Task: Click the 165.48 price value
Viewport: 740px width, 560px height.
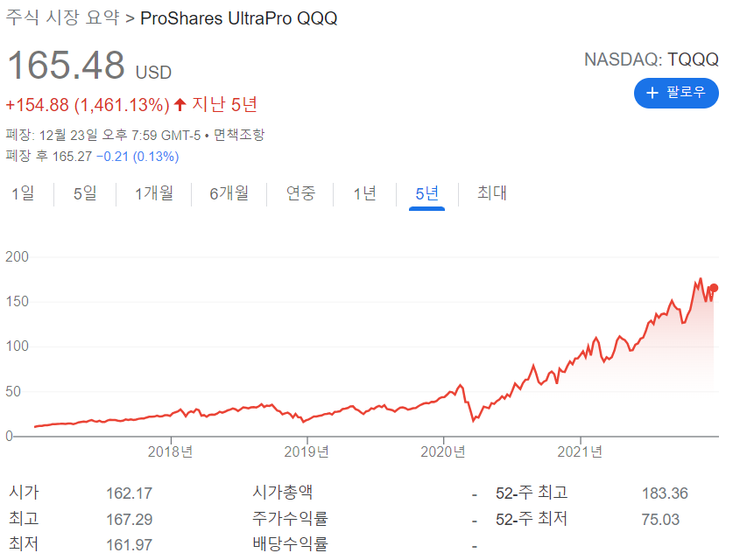Action: tap(66, 65)
